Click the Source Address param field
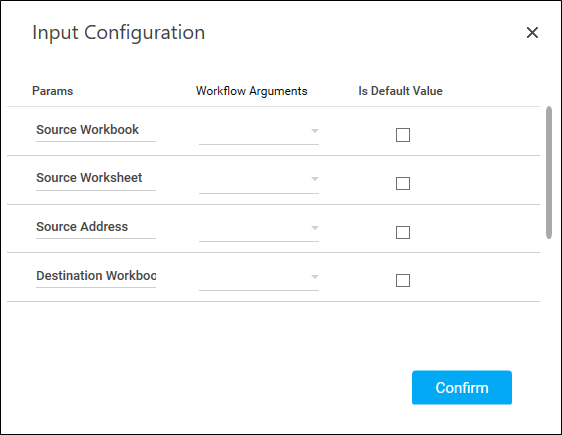This screenshot has height=435, width=562. pos(96,227)
